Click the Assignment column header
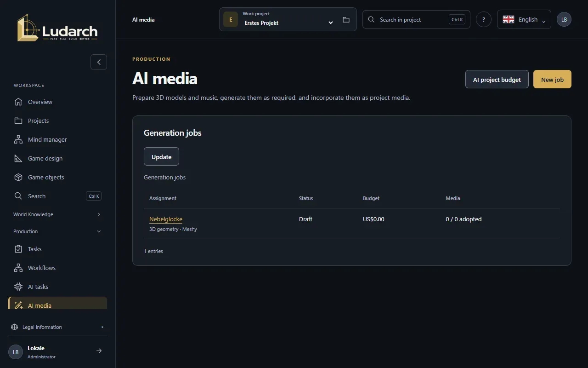 (163, 198)
